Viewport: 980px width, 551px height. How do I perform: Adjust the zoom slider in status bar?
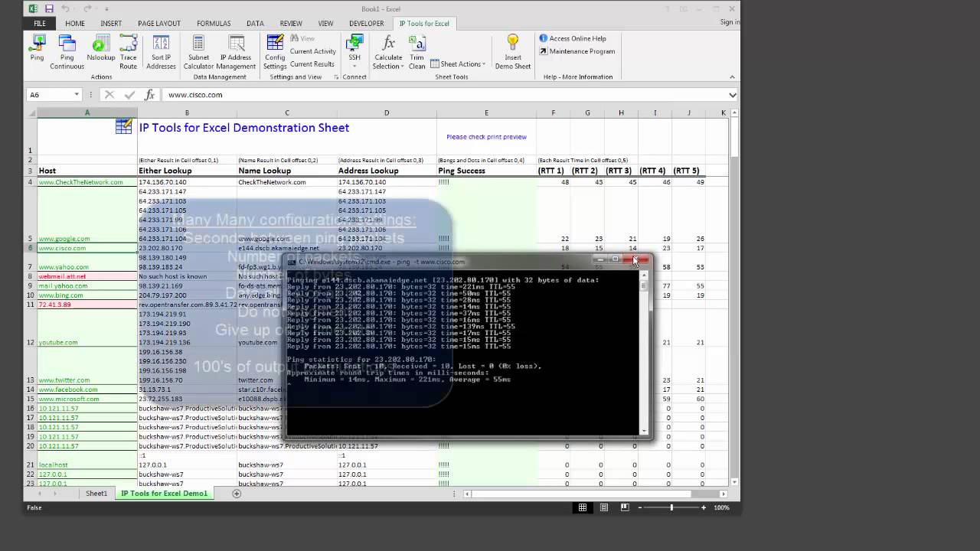(x=671, y=507)
